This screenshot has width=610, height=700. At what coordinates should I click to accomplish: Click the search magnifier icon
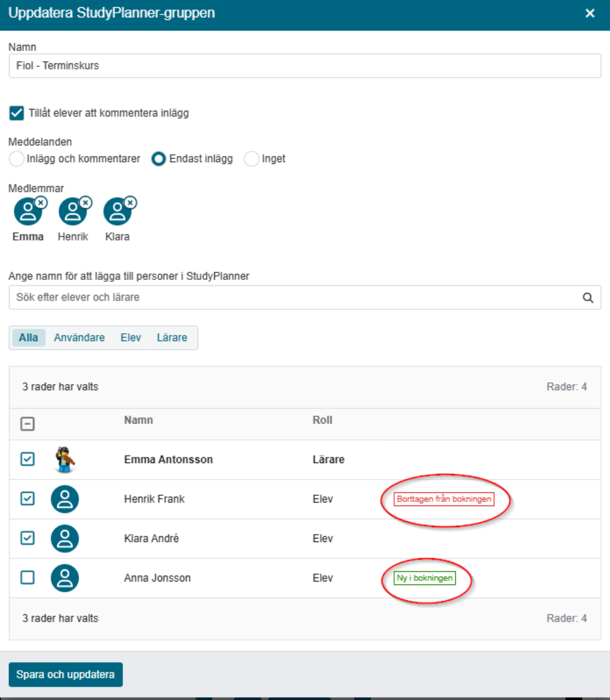point(588,298)
